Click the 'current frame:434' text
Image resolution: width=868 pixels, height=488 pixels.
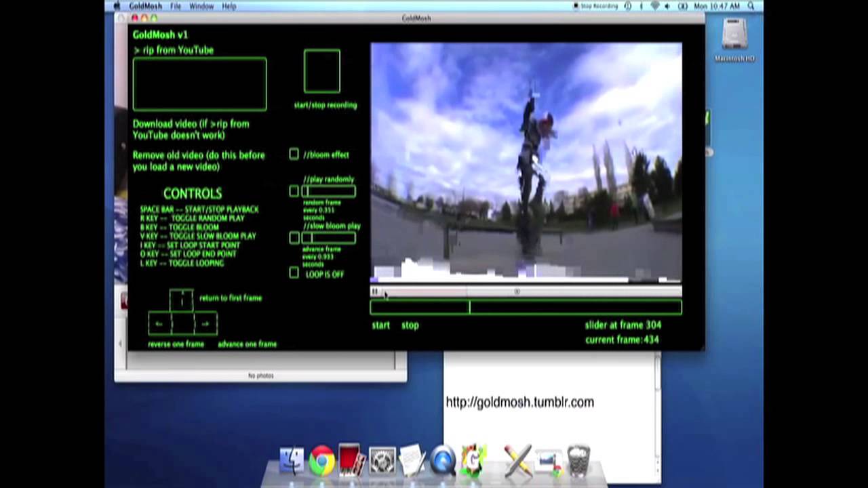pyautogui.click(x=622, y=340)
